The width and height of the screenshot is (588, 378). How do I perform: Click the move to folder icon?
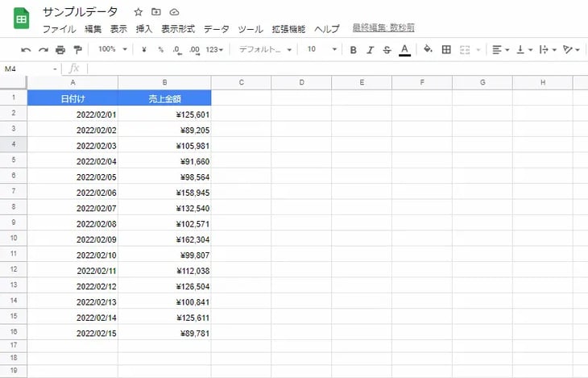pos(156,12)
